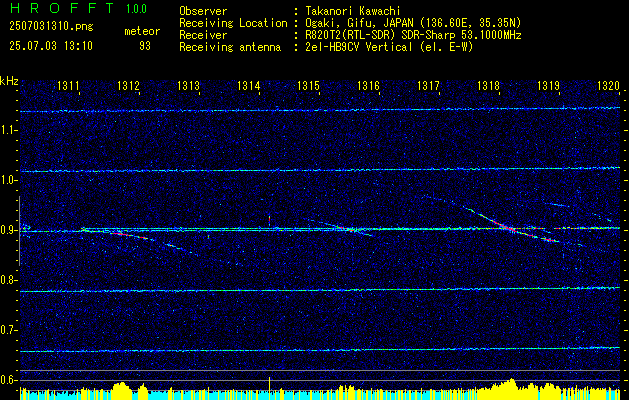Select the version number 1.0.0
This screenshot has height=400, width=629.
(x=136, y=9)
